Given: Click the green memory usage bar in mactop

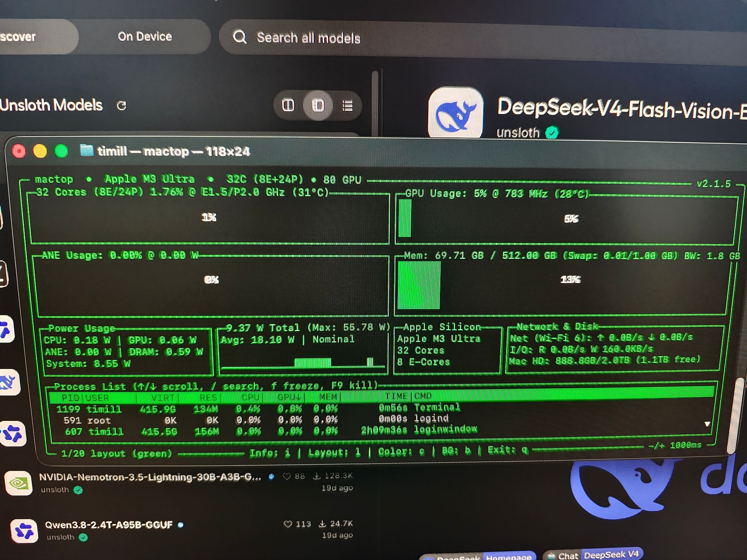Looking at the screenshot, I should click(419, 285).
